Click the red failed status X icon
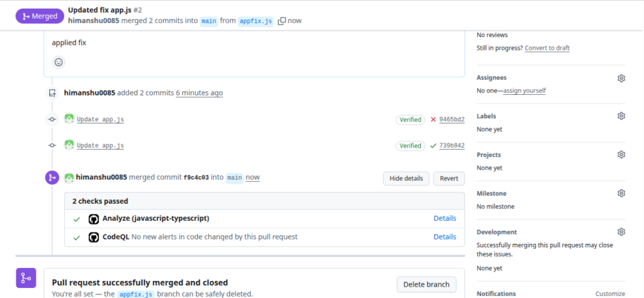The width and height of the screenshot is (644, 298). (433, 119)
